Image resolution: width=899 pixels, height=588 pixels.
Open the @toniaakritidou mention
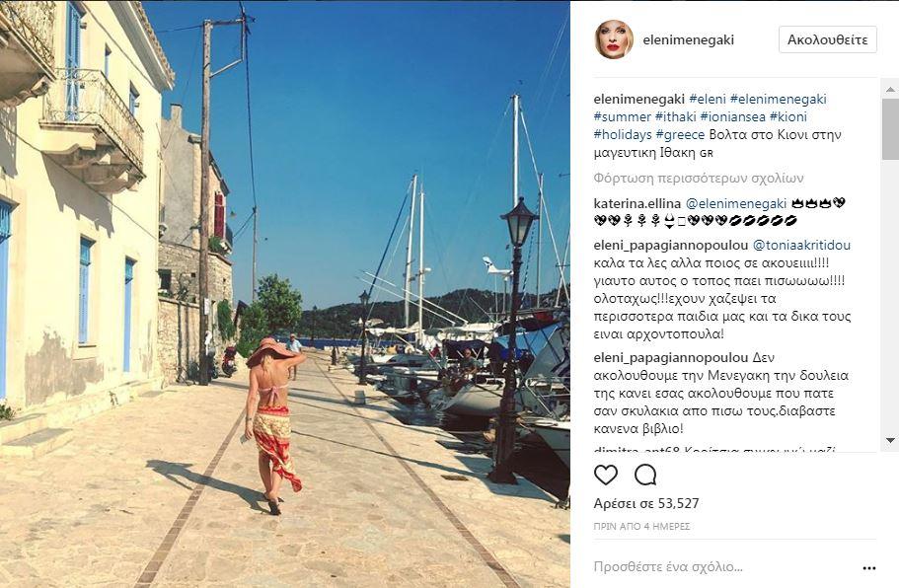click(x=801, y=246)
